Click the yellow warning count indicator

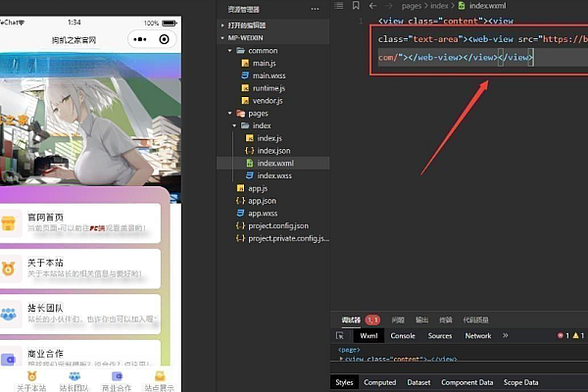point(578,335)
